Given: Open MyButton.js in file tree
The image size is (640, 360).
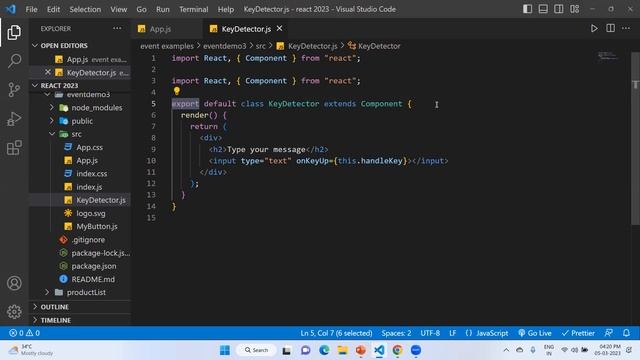Looking at the screenshot, I should (x=97, y=226).
